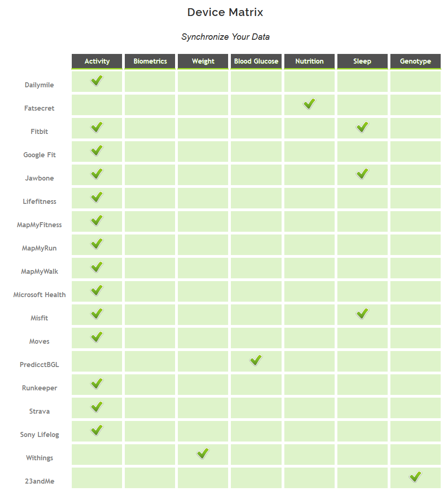Click the MapMyFitness row label
Screen dimensions: 448x495
pos(39,225)
